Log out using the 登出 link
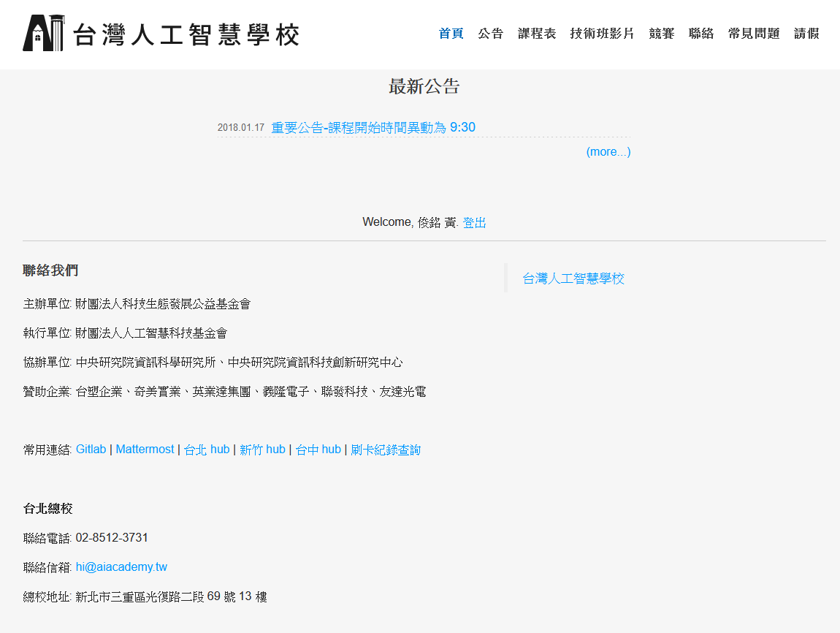Image resolution: width=840 pixels, height=633 pixels. click(474, 223)
